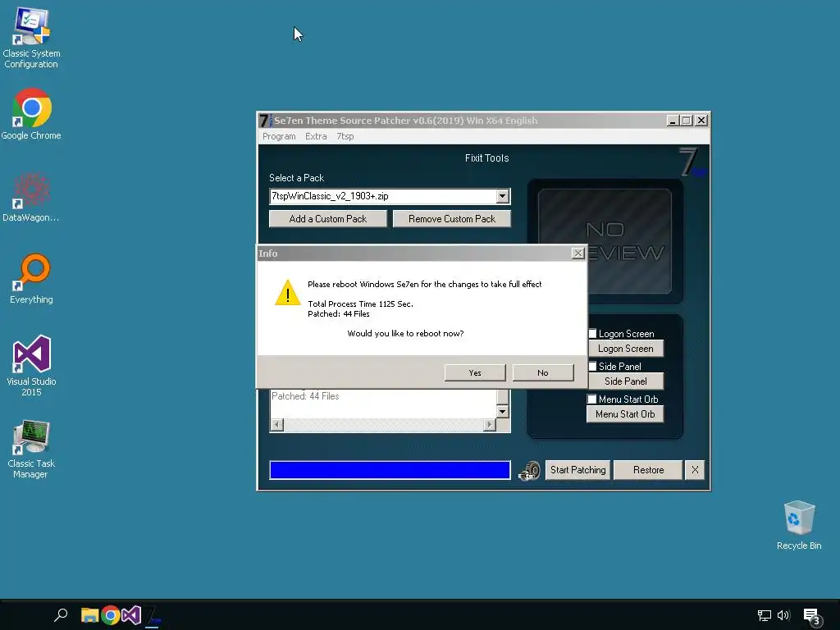The width and height of the screenshot is (840, 630).
Task: Click the Fixit Tools heading
Action: pos(486,158)
